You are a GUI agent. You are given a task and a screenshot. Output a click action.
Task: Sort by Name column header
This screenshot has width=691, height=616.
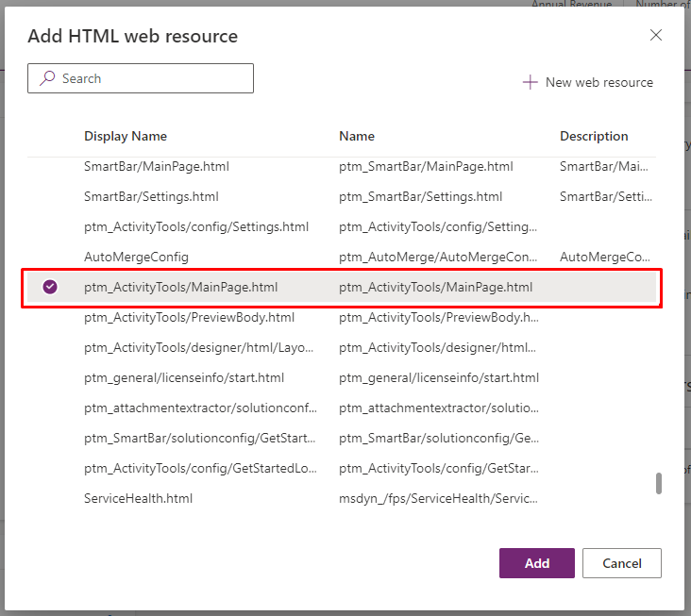point(357,136)
